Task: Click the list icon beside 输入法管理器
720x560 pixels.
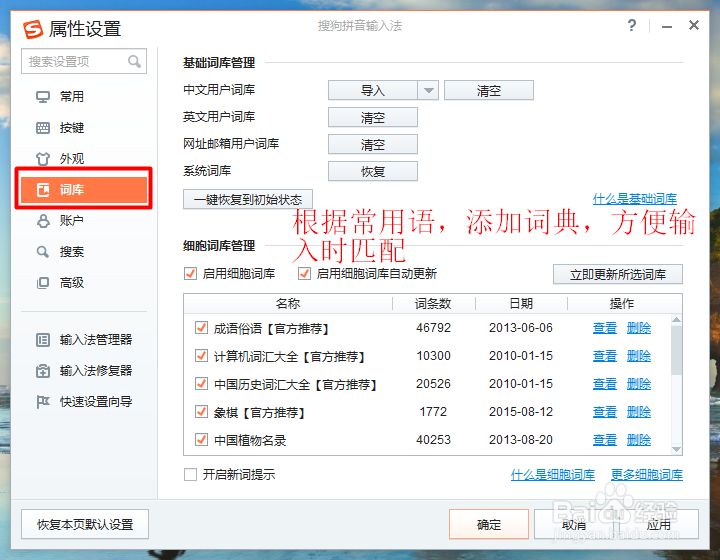Action: (x=43, y=340)
